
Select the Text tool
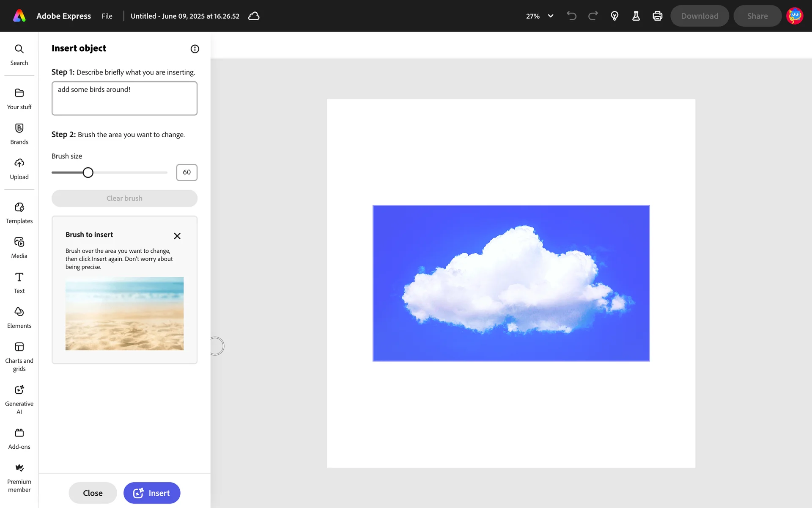(x=19, y=282)
